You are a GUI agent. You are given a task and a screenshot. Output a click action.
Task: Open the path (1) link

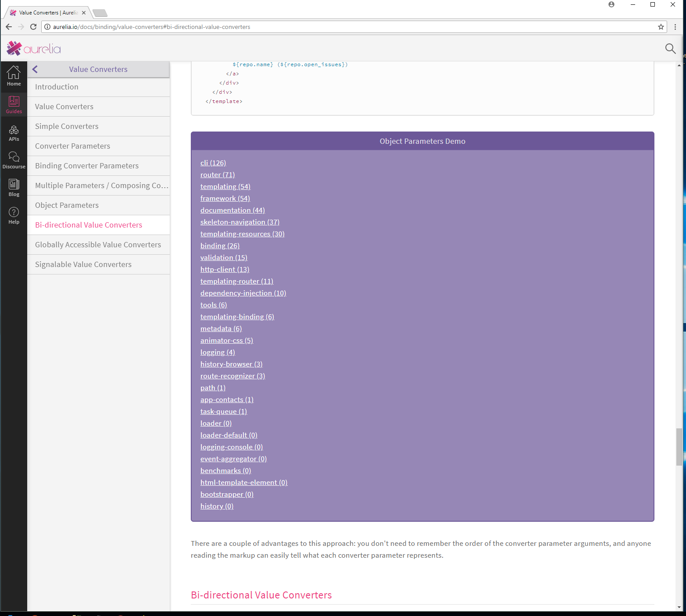(213, 388)
